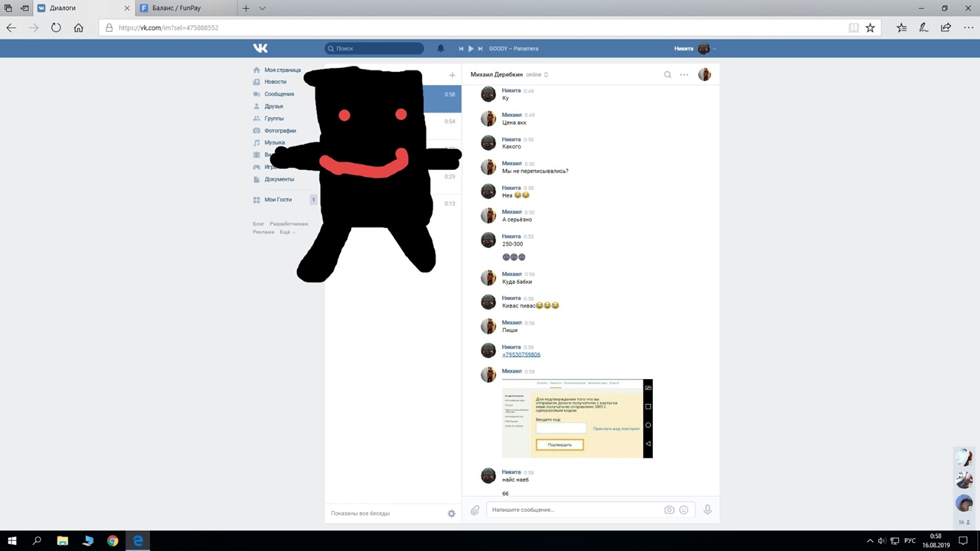
Task: Click the VK logo in header
Action: [x=260, y=48]
